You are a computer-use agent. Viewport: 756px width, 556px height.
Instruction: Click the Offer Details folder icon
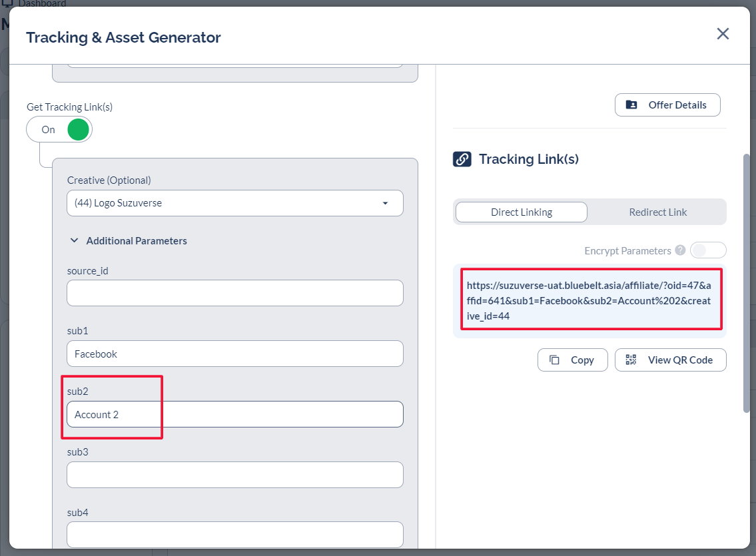tap(631, 105)
